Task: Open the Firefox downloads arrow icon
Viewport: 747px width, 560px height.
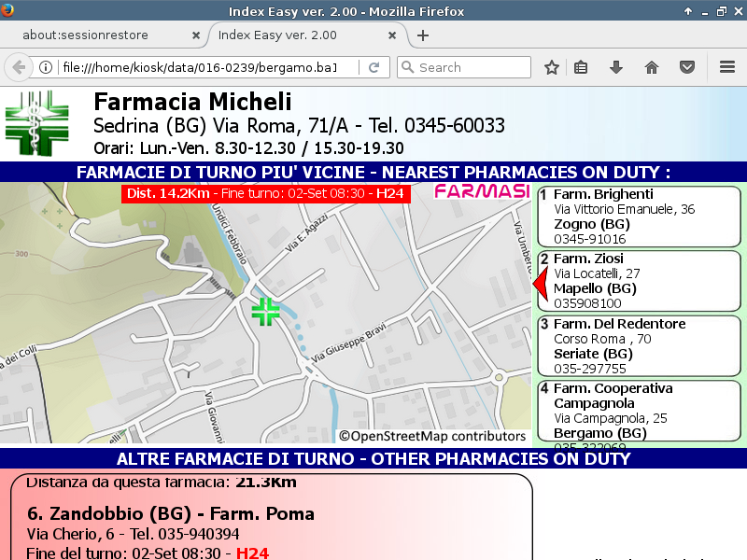Action: coord(616,67)
